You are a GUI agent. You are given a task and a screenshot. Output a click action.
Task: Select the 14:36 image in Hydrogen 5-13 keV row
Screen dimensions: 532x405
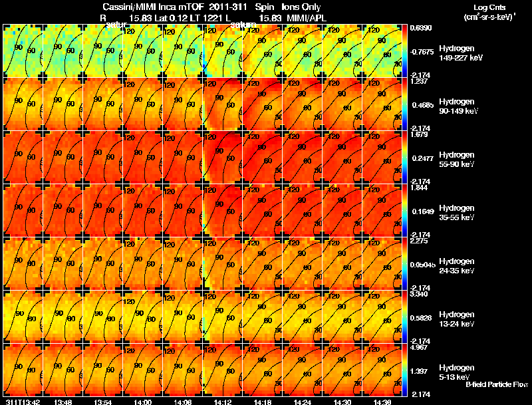pyautogui.click(x=382, y=370)
